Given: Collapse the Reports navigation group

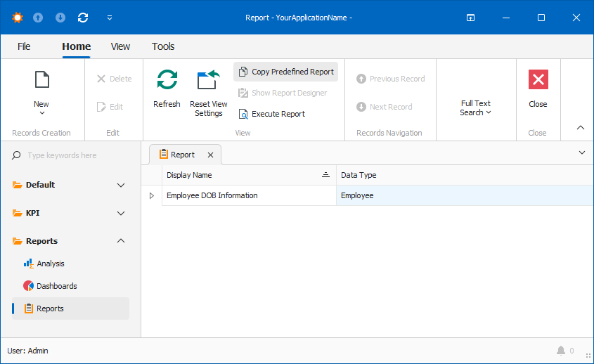Looking at the screenshot, I should [x=121, y=241].
